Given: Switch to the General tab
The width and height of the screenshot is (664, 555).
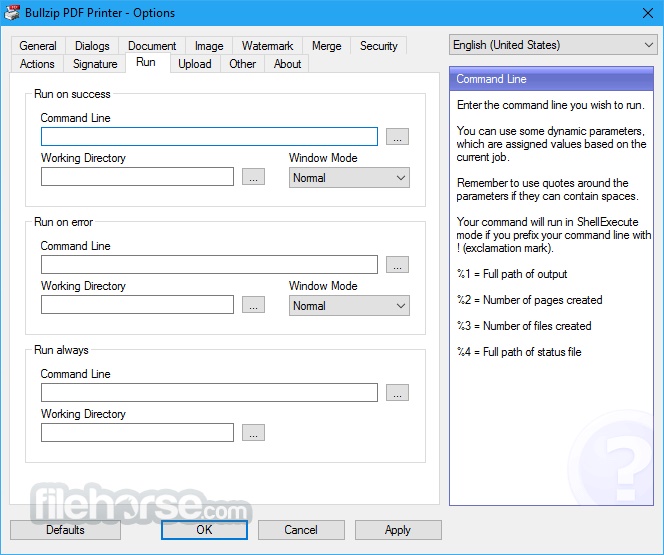Looking at the screenshot, I should coord(38,46).
